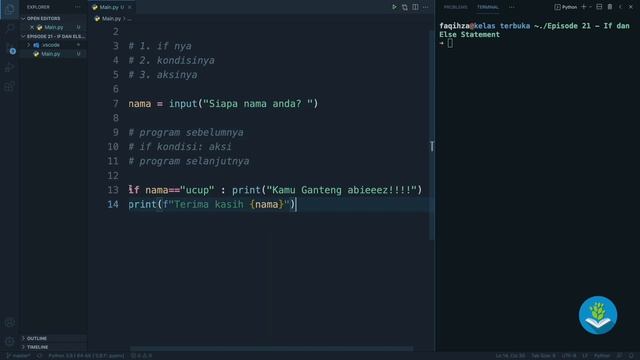This screenshot has width=640, height=360.
Task: Kill the terminal with trash icon
Action: (610, 7)
